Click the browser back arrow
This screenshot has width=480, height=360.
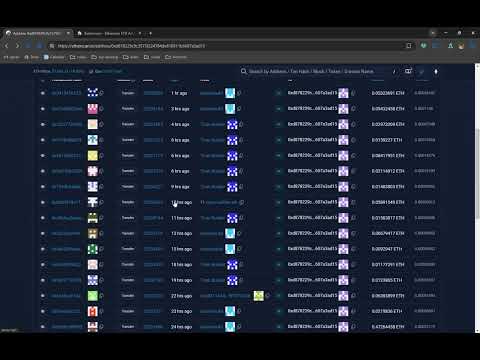[7, 46]
